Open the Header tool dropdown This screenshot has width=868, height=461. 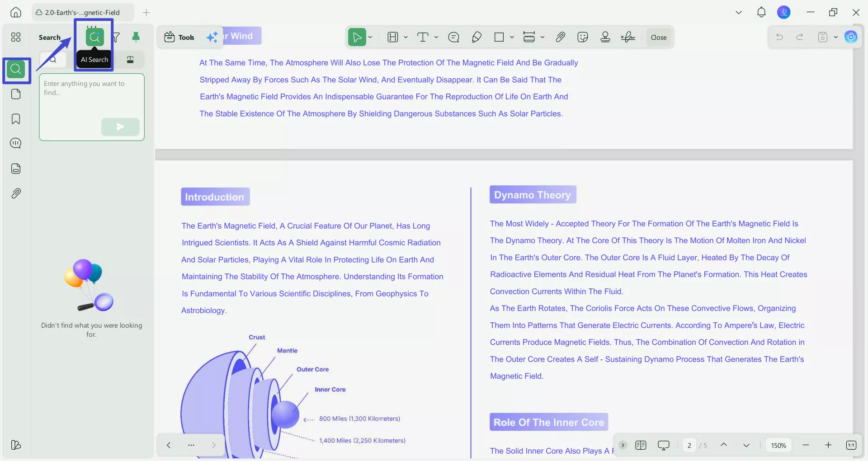click(406, 37)
